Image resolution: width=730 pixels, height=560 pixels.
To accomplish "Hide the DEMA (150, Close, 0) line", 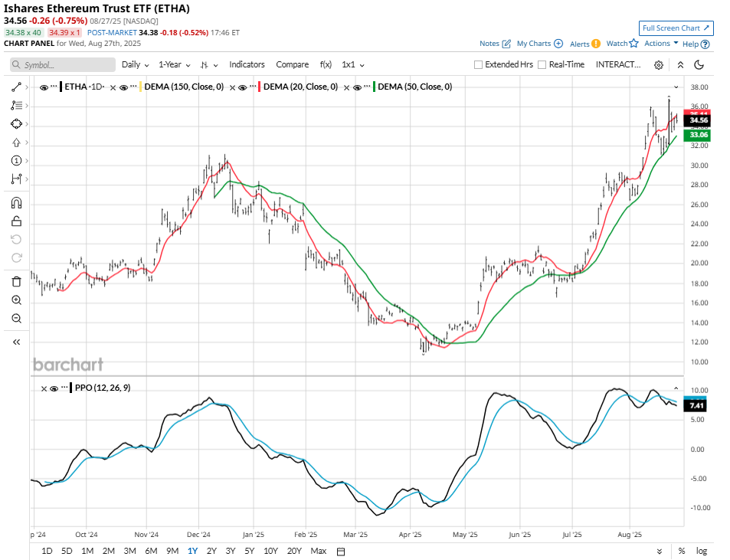I will tap(123, 87).
